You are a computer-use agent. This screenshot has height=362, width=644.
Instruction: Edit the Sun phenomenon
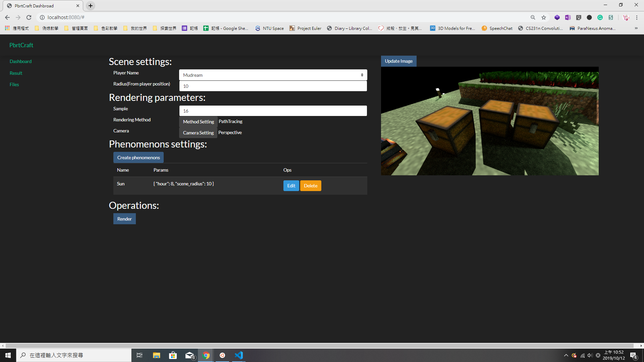tap(291, 186)
